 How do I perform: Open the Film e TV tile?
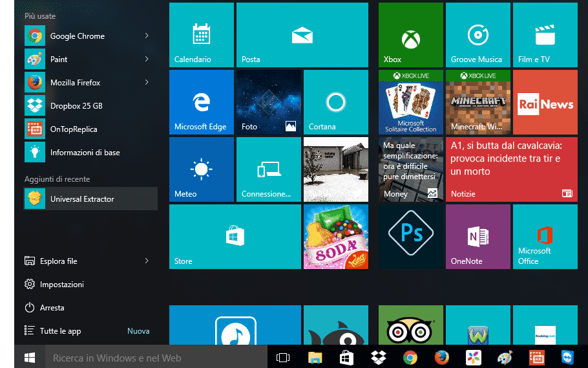[x=545, y=35]
